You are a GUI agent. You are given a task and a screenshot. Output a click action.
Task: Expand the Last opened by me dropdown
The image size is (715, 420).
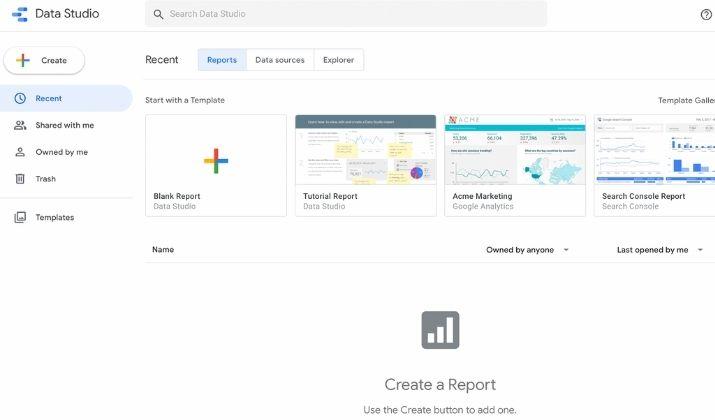[x=660, y=250]
